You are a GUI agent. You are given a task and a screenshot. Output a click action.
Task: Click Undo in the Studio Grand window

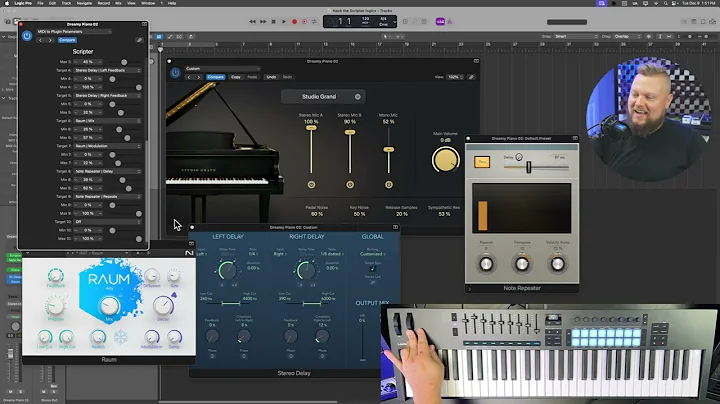coord(271,77)
